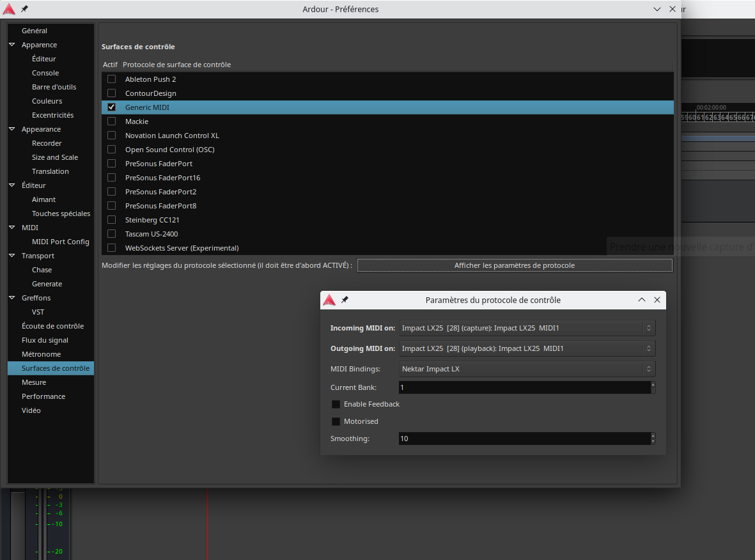755x560 pixels.
Task: Click the Ardour logo in Paramètres du protocole dialog
Action: click(x=329, y=300)
